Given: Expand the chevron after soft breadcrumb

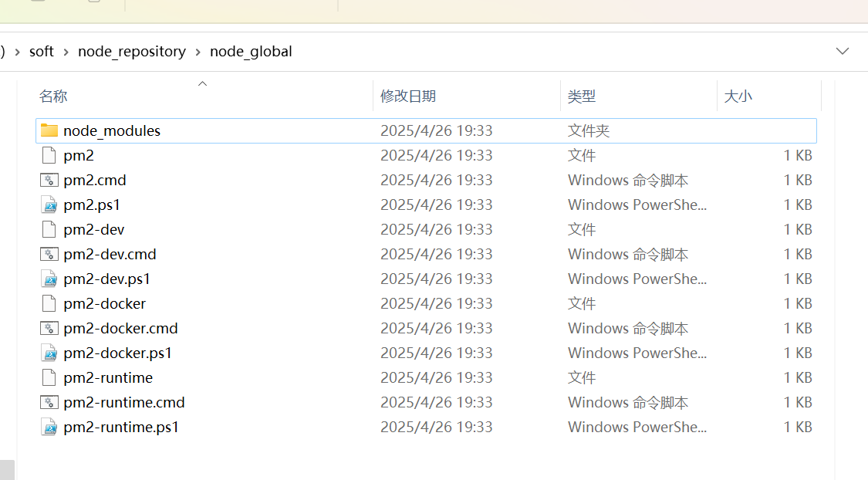Looking at the screenshot, I should click(x=66, y=52).
